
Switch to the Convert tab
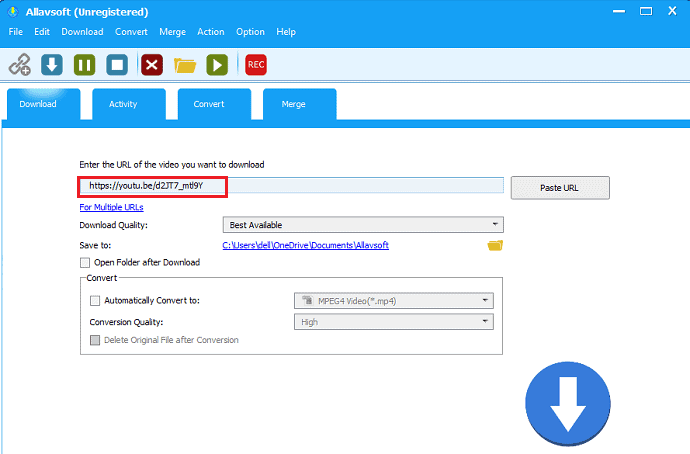214,104
